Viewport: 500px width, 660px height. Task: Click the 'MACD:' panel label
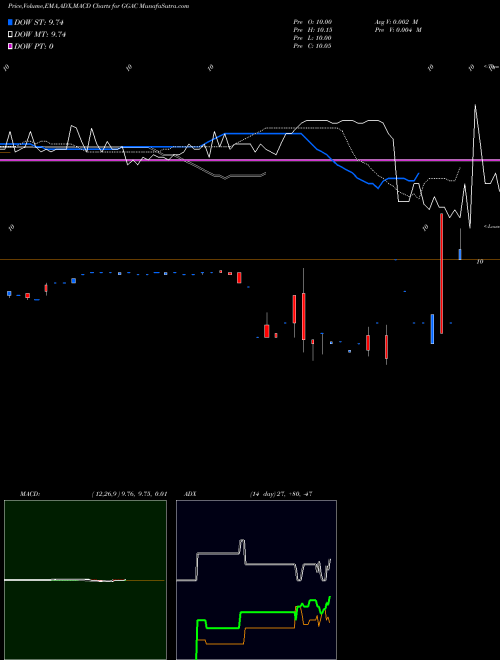click(30, 494)
